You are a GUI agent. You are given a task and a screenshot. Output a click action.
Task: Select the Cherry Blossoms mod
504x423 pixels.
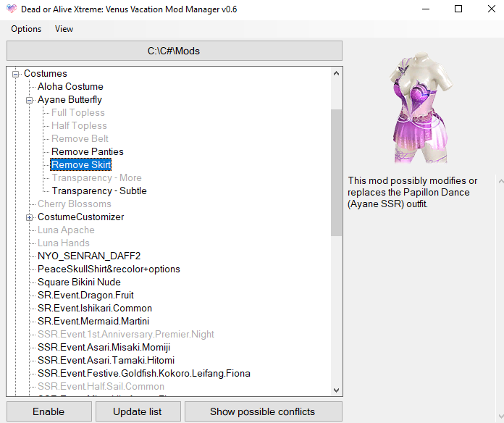(75, 204)
